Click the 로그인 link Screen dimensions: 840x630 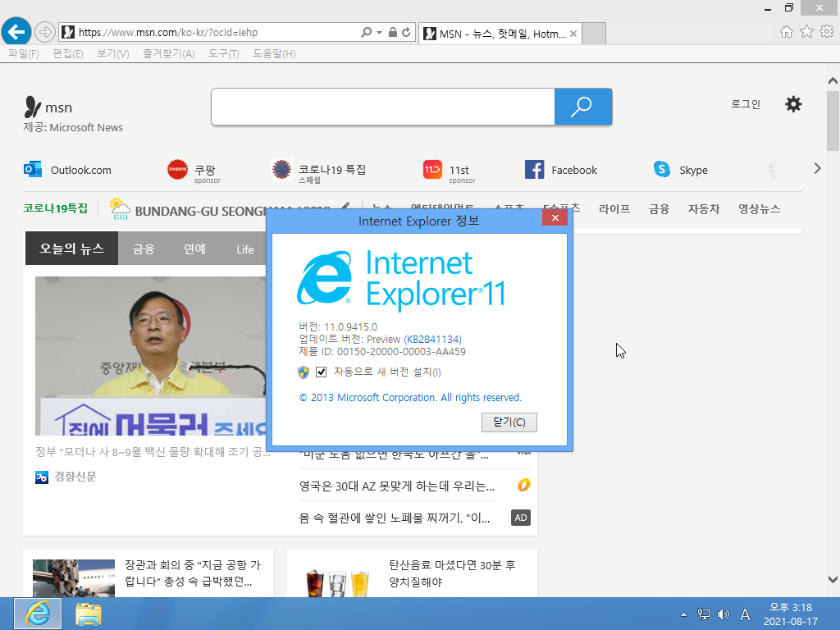tap(746, 104)
